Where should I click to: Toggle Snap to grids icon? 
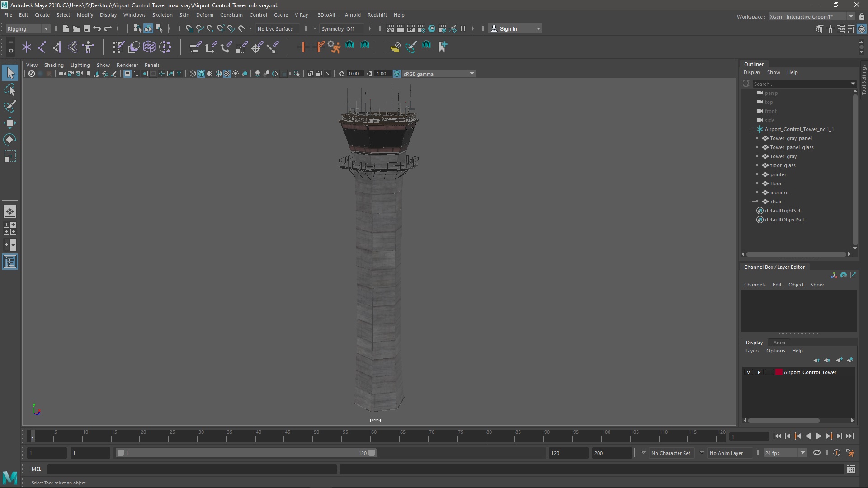(189, 28)
